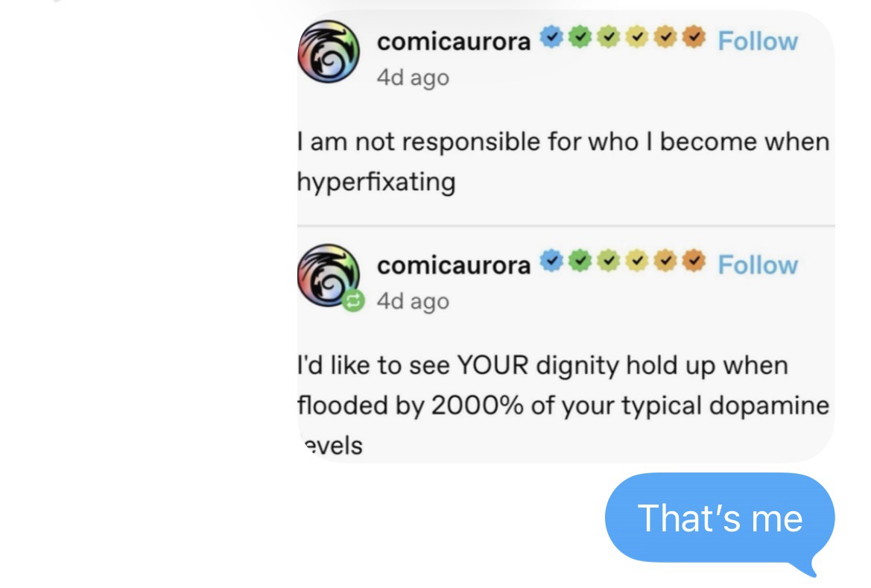This screenshot has height=588, width=871.
Task: Open comicaurora's blog via first post username
Action: [454, 42]
